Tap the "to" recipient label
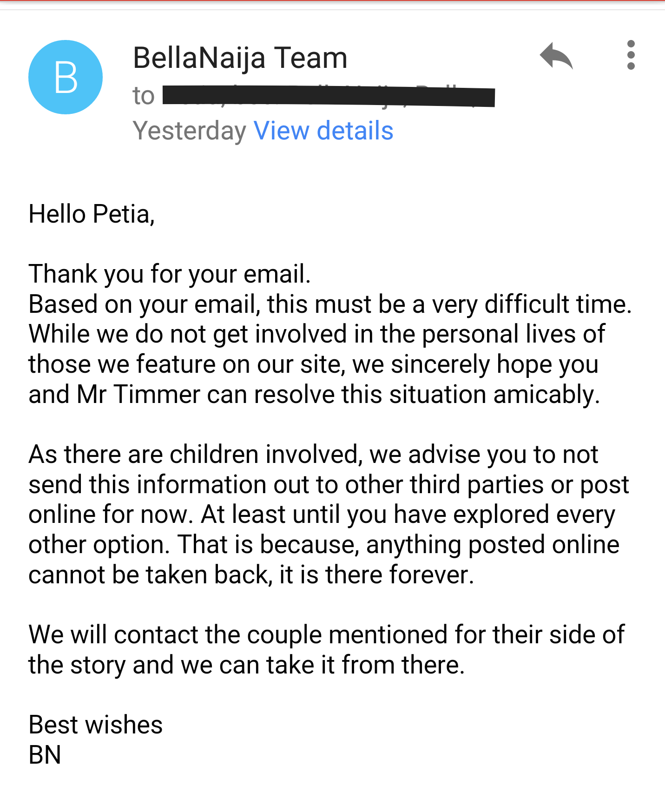Image resolution: width=665 pixels, height=812 pixels. 144,96
